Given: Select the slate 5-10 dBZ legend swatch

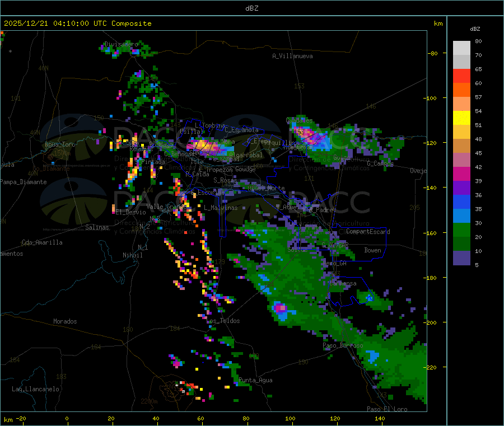Looking at the screenshot, I should coord(461,258).
